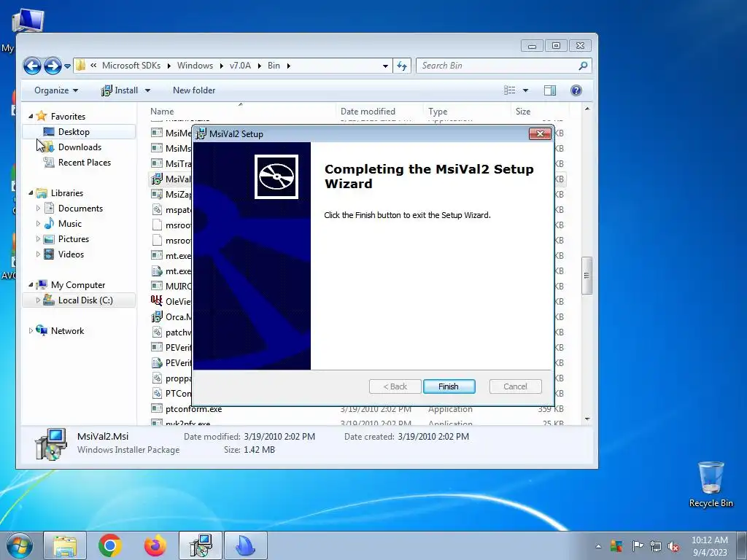Expand the Documents library
Viewport: 747px width, 560px height.
(x=38, y=208)
